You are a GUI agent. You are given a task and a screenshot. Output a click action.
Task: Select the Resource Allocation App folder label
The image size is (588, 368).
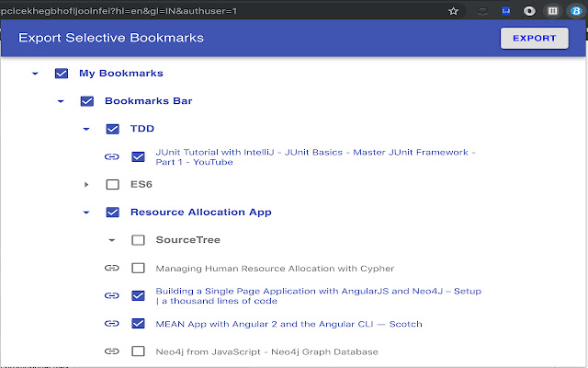coord(200,213)
